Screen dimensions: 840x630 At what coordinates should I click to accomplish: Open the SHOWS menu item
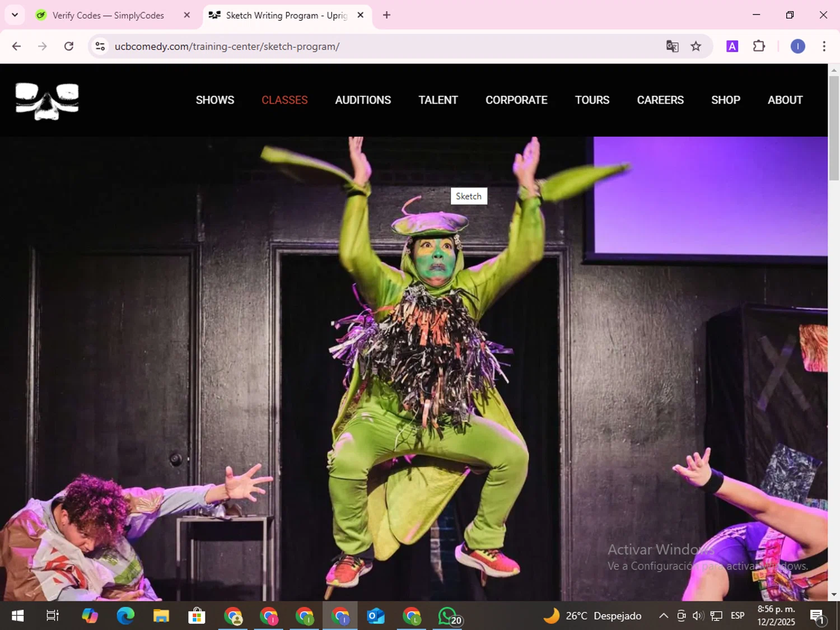215,100
